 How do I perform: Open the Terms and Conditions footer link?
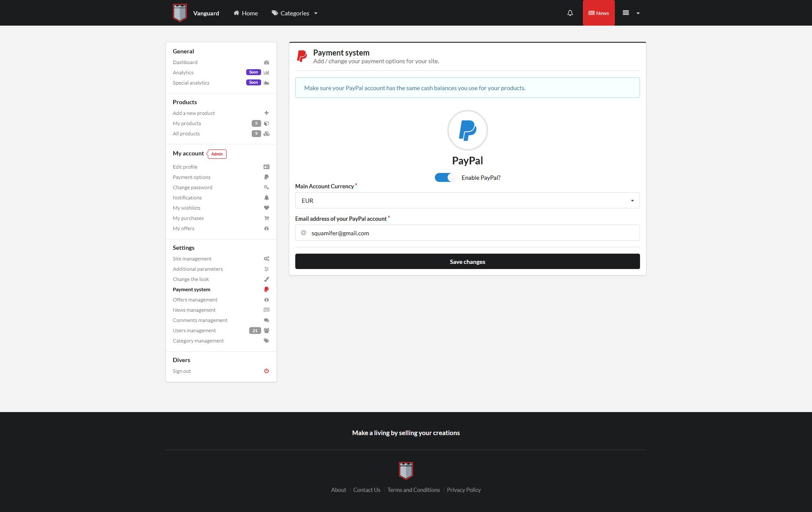click(x=413, y=490)
